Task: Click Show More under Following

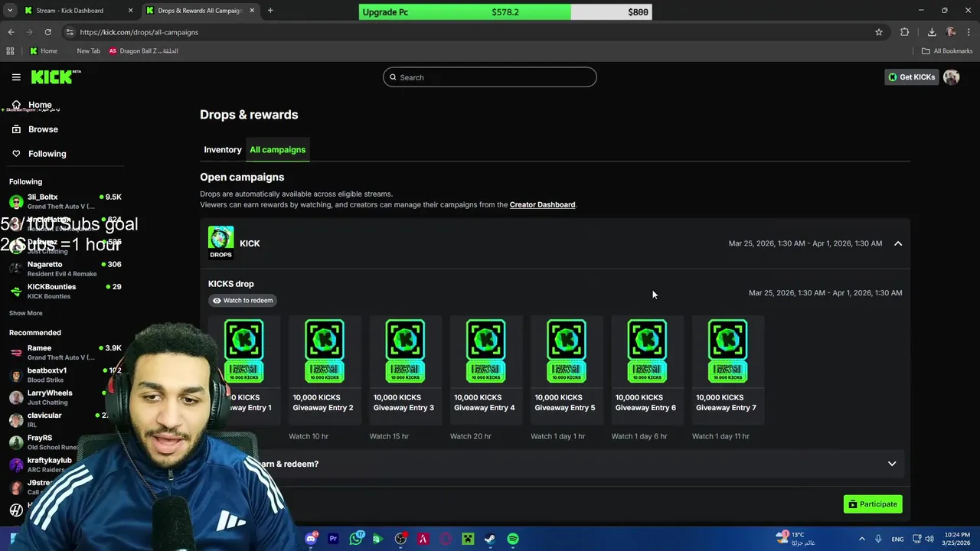Action: pos(26,313)
